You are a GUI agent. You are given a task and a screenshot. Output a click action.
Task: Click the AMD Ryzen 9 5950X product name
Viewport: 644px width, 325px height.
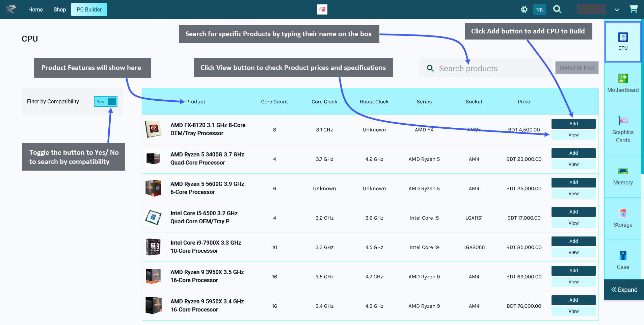tap(207, 305)
